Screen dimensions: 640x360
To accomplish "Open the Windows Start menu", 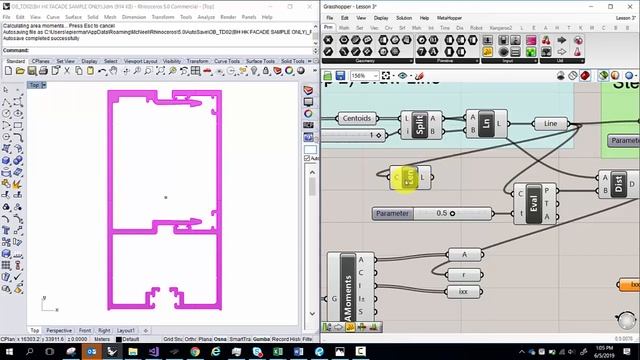I will tap(9, 351).
